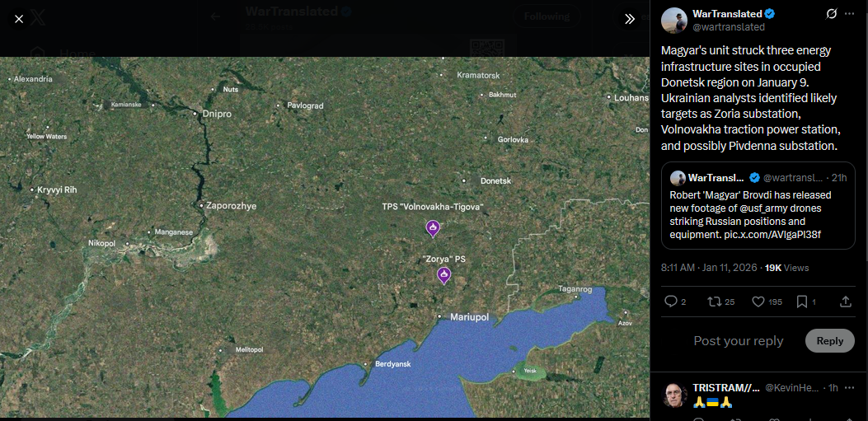The image size is (868, 421).
Task: Close the image viewer with the X icon
Action: pyautogui.click(x=19, y=19)
